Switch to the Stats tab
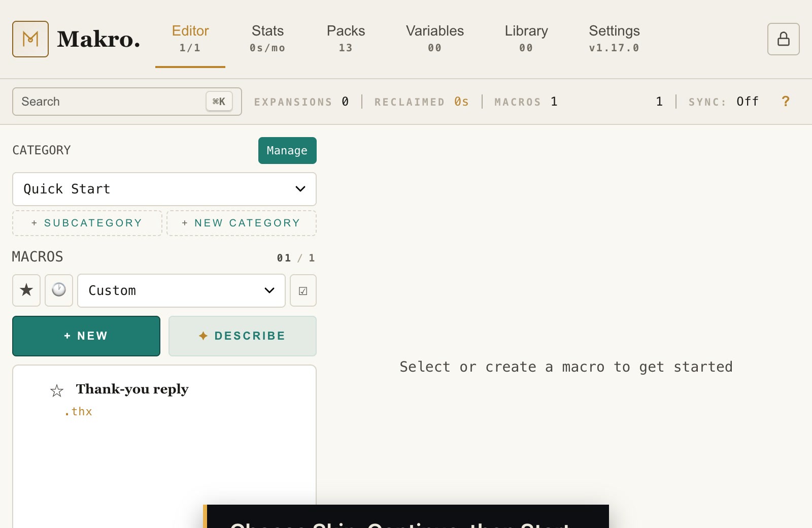This screenshot has height=528, width=812. click(x=267, y=39)
